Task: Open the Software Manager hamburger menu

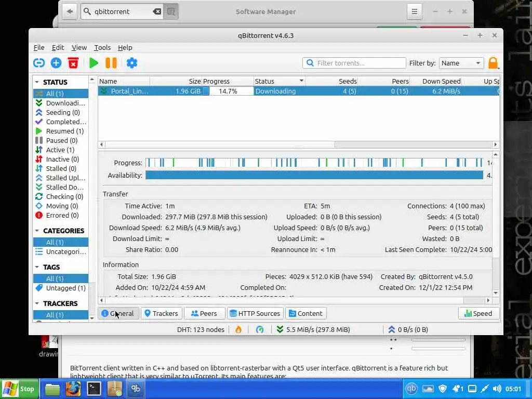Action: click(414, 11)
